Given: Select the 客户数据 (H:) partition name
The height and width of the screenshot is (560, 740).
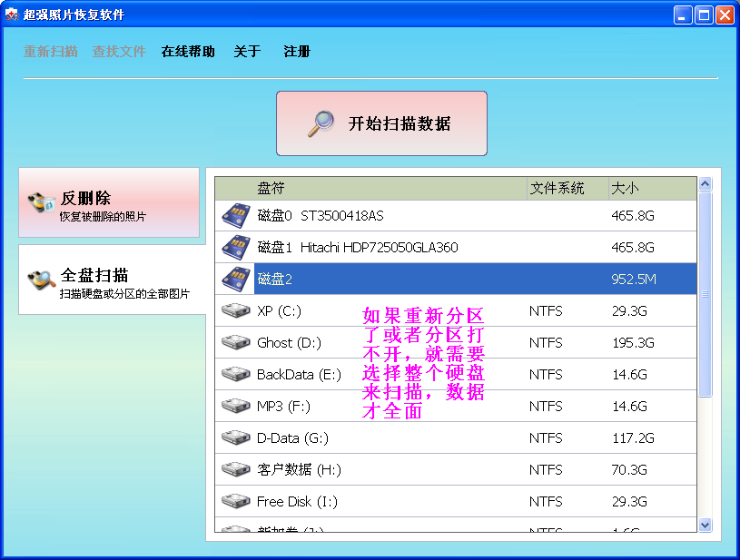Looking at the screenshot, I should point(299,470).
